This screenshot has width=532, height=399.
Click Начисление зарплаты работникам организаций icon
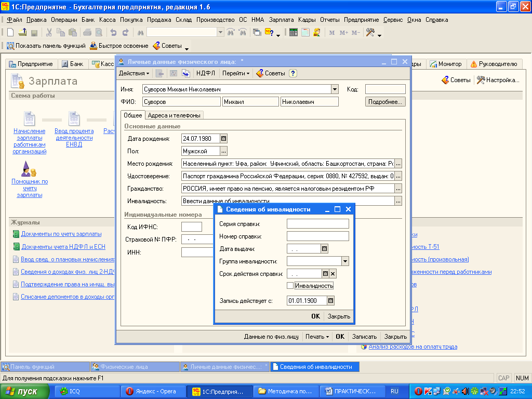click(x=29, y=119)
